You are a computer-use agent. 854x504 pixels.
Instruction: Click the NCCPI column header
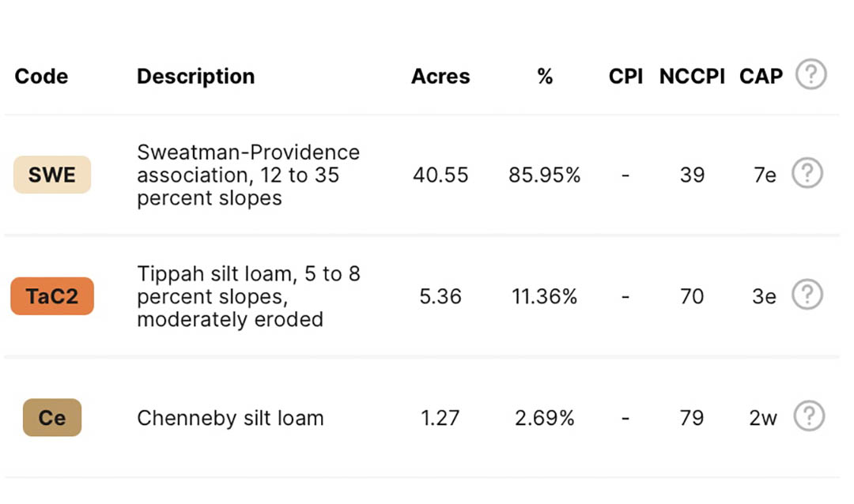click(x=692, y=76)
